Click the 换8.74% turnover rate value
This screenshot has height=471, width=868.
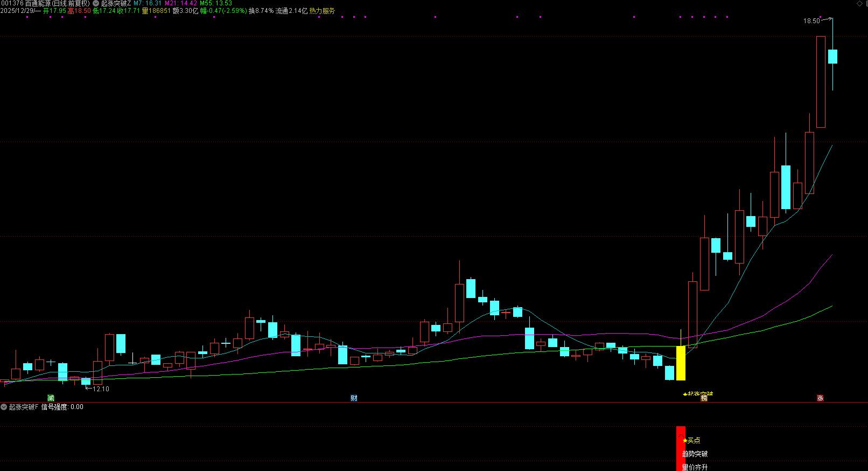point(261,11)
